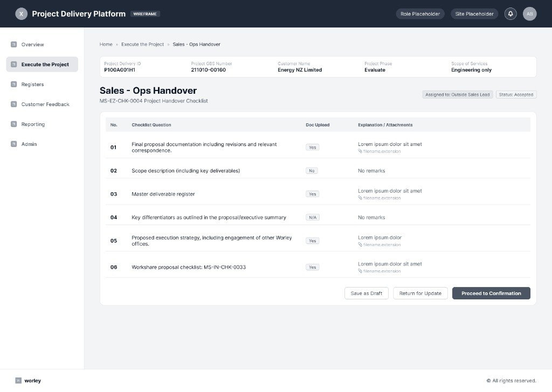Screen dimensions: 552x392
Task: Open the Overview menu item
Action: coord(42,44)
